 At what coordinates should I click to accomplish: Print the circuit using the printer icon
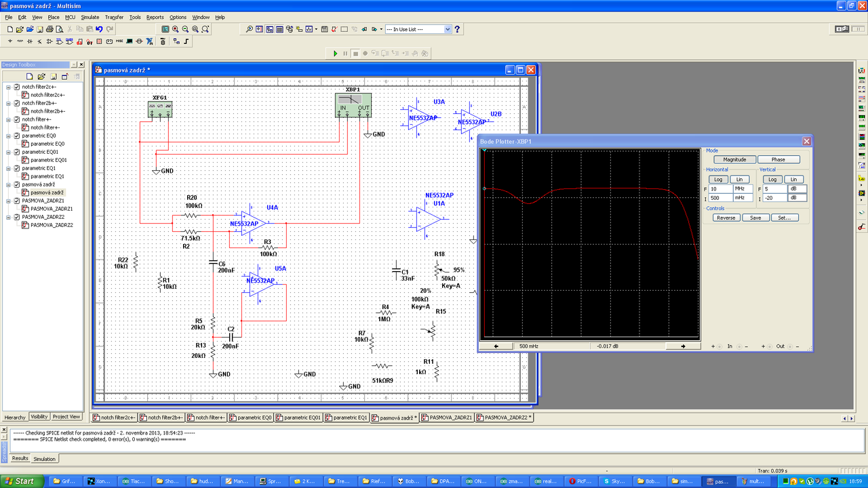point(50,30)
